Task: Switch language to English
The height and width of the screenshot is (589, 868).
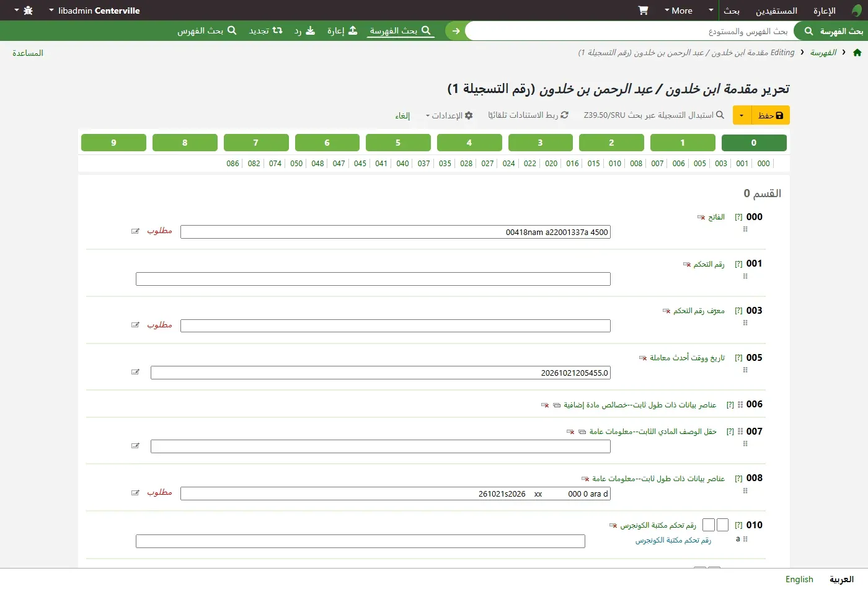Action: (x=799, y=579)
